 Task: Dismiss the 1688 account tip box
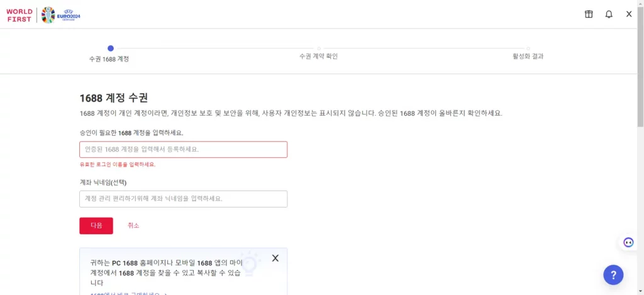click(x=275, y=258)
